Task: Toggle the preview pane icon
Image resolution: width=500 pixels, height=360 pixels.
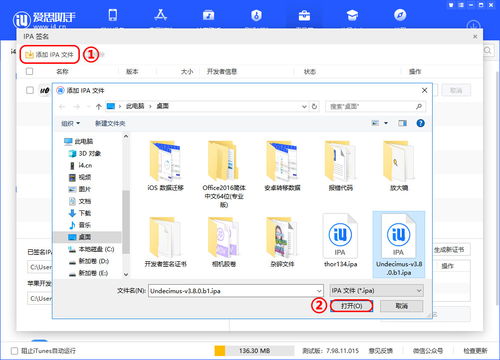Action: (402, 123)
